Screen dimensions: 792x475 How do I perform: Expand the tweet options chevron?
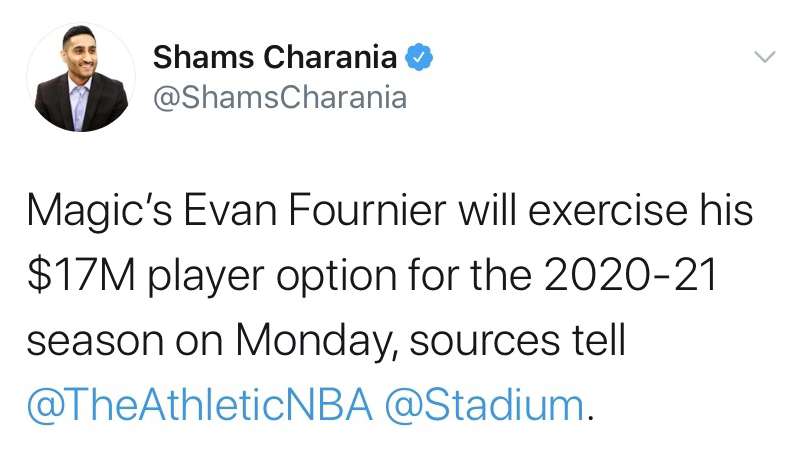[764, 56]
